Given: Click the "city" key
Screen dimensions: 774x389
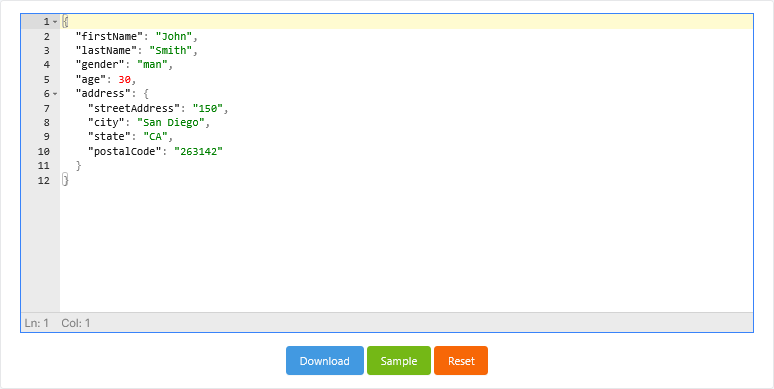Looking at the screenshot, I should click(x=106, y=122).
